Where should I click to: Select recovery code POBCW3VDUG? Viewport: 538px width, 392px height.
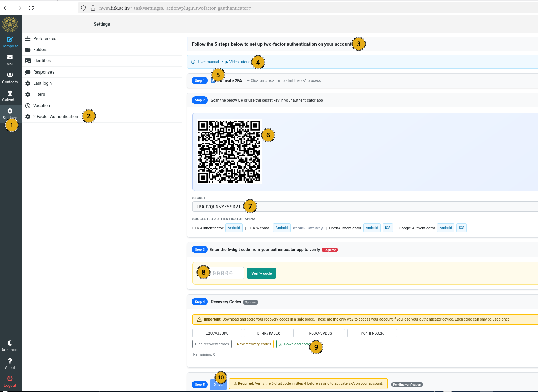click(x=320, y=333)
